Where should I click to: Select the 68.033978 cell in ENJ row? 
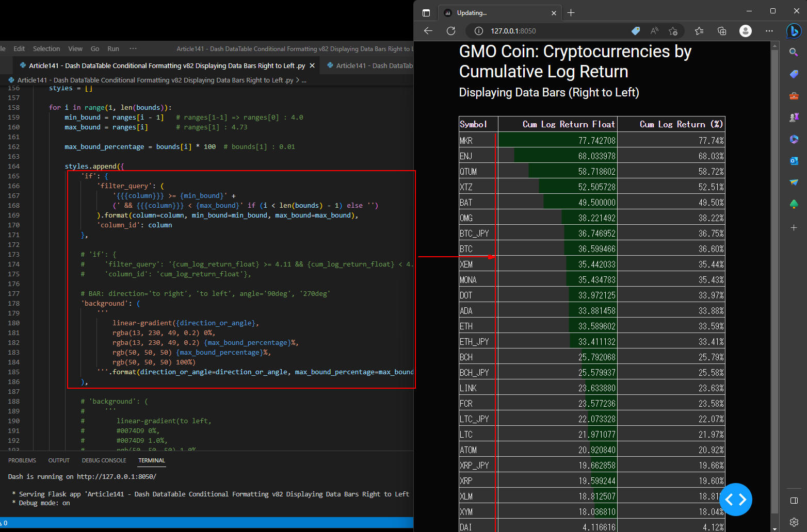[558, 156]
